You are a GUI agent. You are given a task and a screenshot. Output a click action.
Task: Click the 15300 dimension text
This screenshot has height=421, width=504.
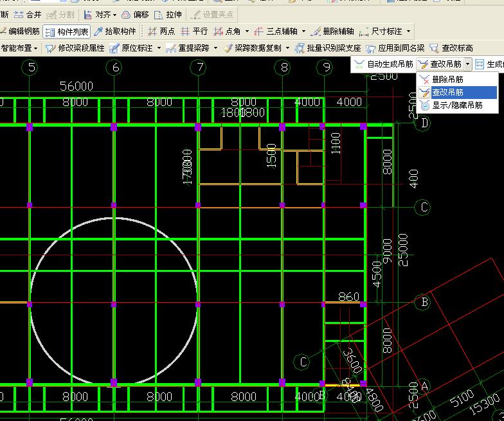coord(486,404)
